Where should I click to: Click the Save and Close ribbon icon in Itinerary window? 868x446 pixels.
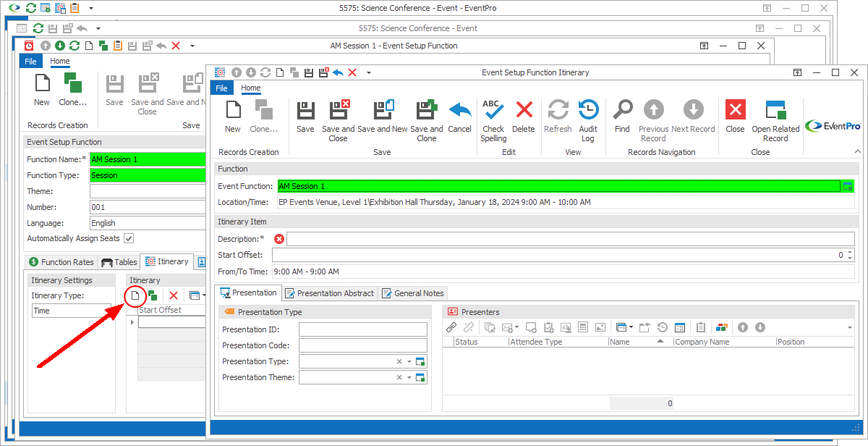coord(339,110)
